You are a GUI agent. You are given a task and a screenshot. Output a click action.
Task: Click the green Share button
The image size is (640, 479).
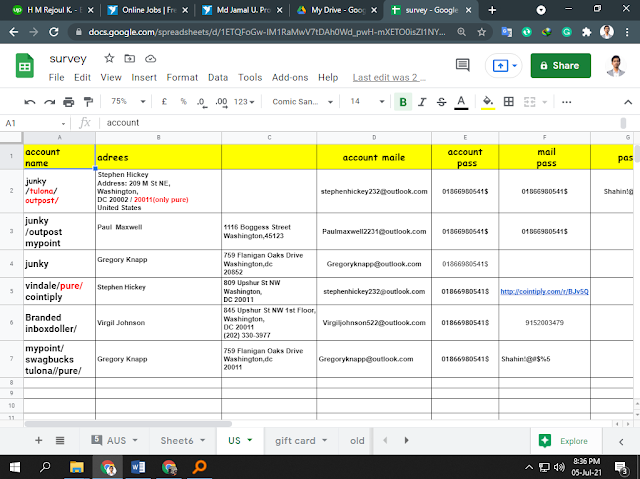pyautogui.click(x=560, y=65)
